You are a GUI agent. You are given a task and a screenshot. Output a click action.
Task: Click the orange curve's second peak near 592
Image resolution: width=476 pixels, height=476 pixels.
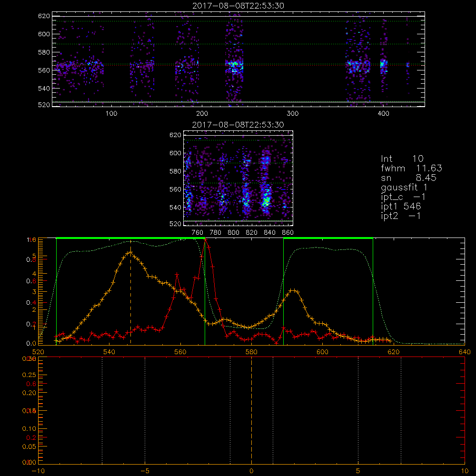pos(293,290)
